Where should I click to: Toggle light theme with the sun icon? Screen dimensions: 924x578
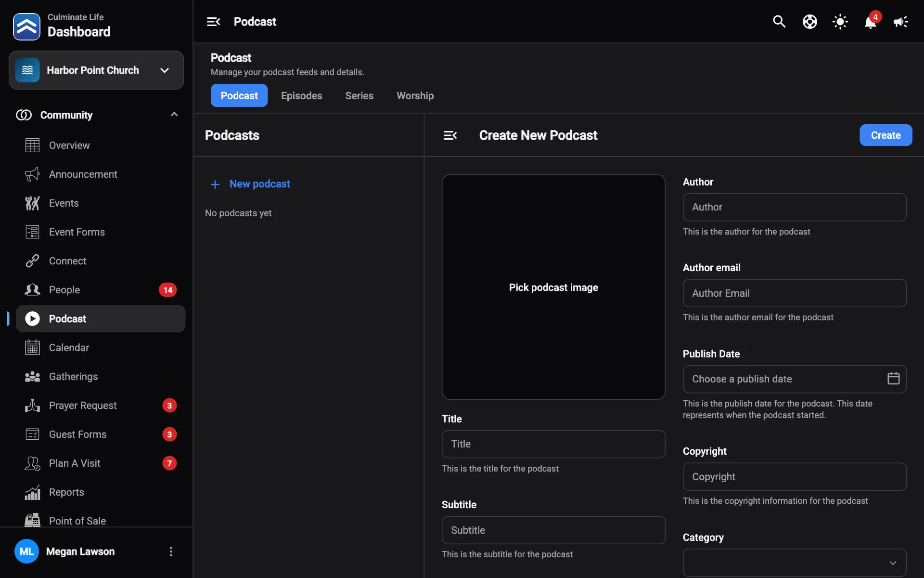[x=840, y=22]
